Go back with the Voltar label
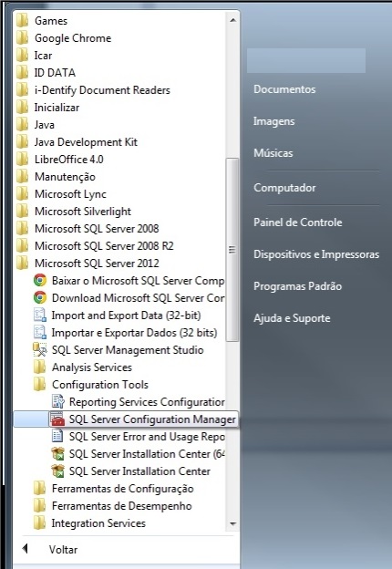Screen dimensions: 392x569 point(63,550)
